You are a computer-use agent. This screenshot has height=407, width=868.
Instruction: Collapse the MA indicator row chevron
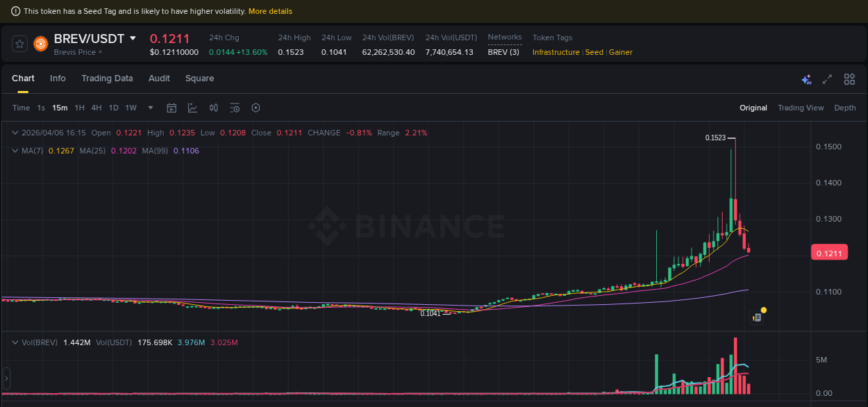[15, 151]
